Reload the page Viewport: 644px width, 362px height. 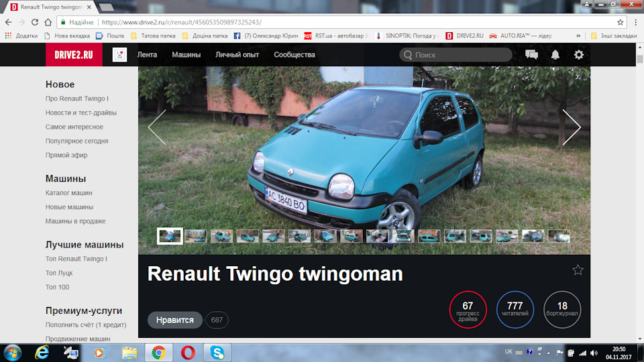[x=35, y=22]
